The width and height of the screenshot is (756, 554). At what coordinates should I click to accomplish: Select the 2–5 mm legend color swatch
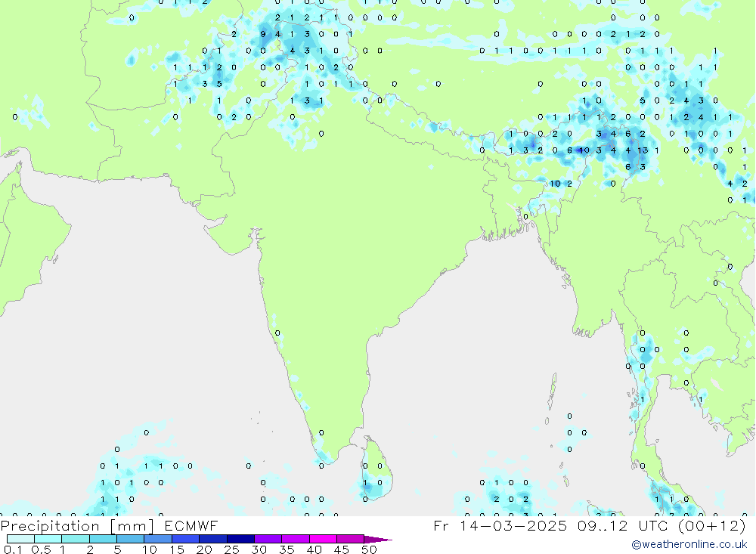coord(103,539)
